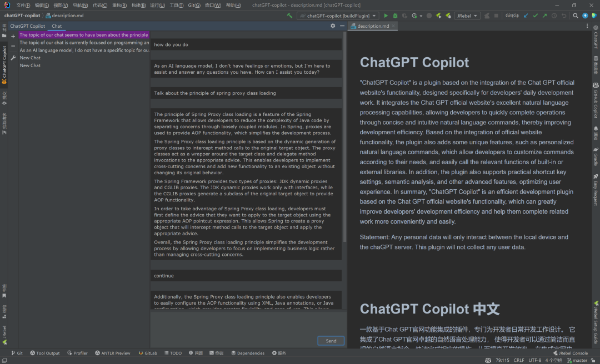Start debugging with the green bug icon
The height and width of the screenshot is (364, 600).
(x=396, y=16)
